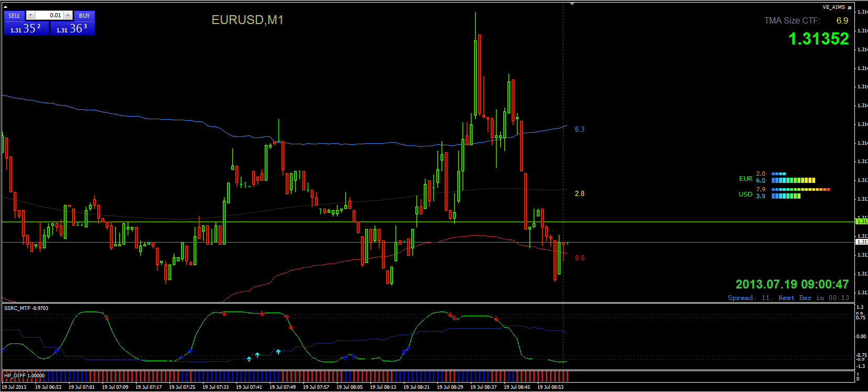Click the USD currency strength label
The image size is (868, 392).
click(746, 194)
